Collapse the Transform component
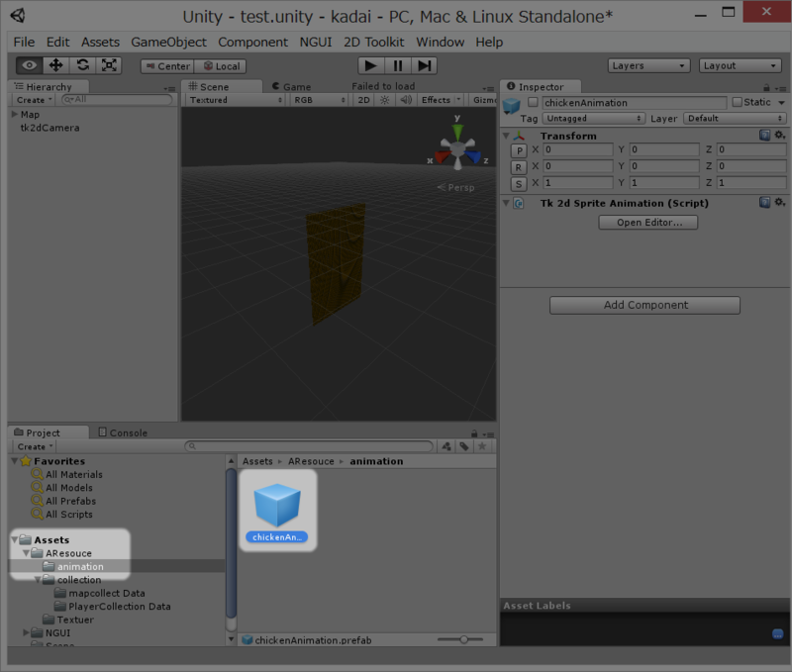The image size is (792, 672). [x=506, y=136]
